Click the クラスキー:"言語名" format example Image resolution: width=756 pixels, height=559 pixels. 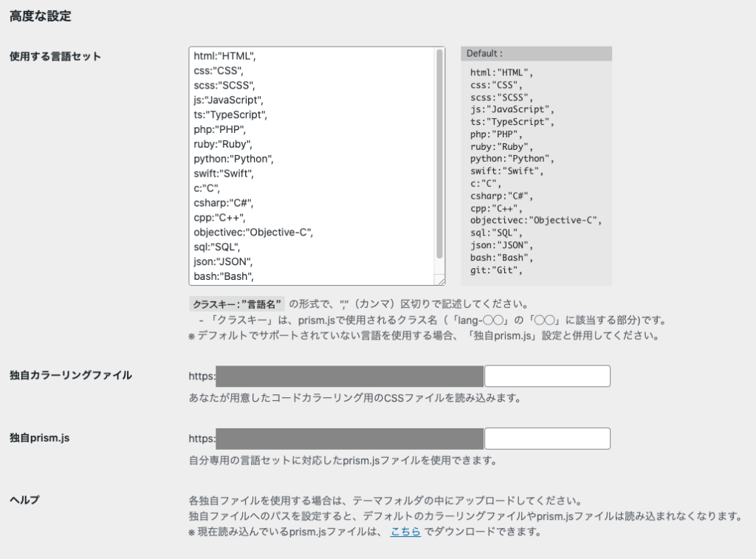click(236, 303)
